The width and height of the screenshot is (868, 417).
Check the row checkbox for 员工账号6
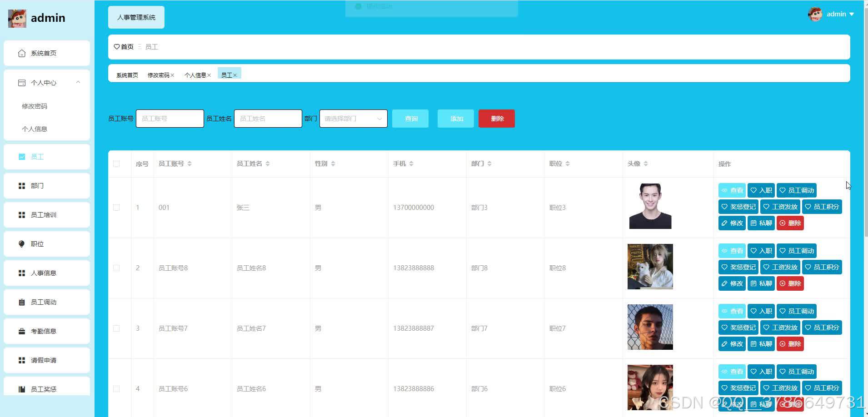click(116, 389)
